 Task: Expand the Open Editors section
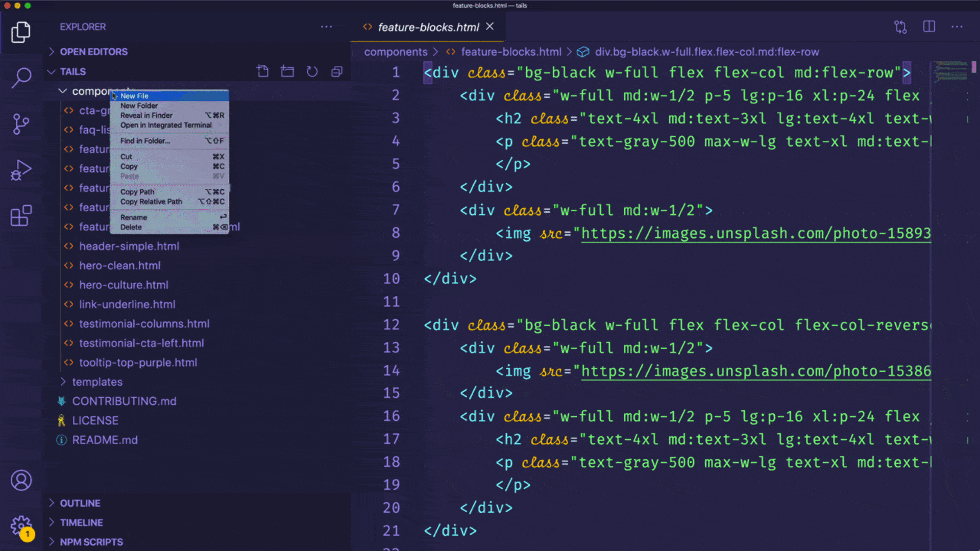click(x=93, y=52)
